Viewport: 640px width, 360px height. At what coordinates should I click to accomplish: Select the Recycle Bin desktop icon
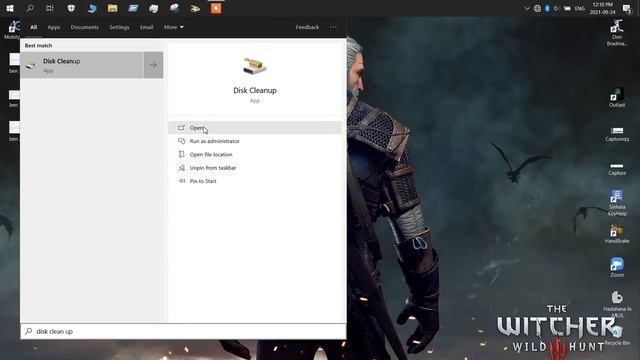pyautogui.click(x=617, y=336)
